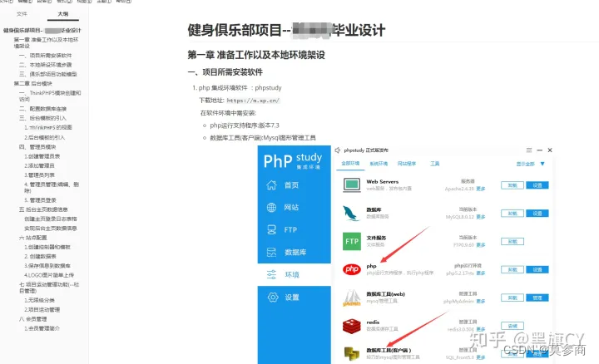Switch to the 工具 tab in phpstudy
599x364 pixels.
[x=435, y=164]
